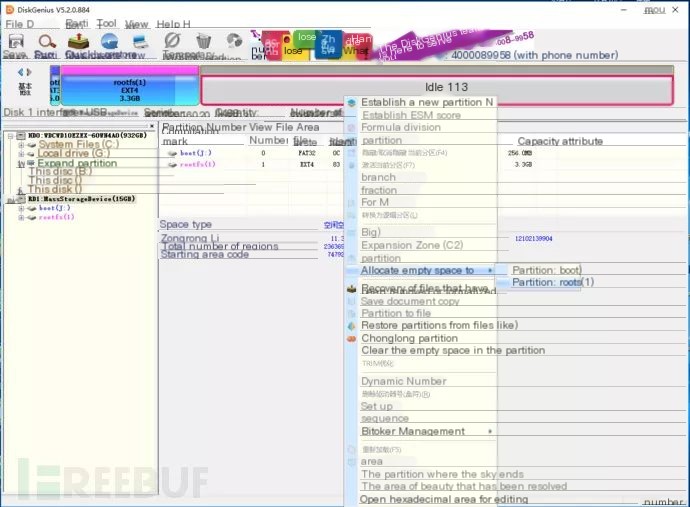Screen dimensions: 690x507
Task: Click the blue globe toolbar icon
Action: point(109,42)
